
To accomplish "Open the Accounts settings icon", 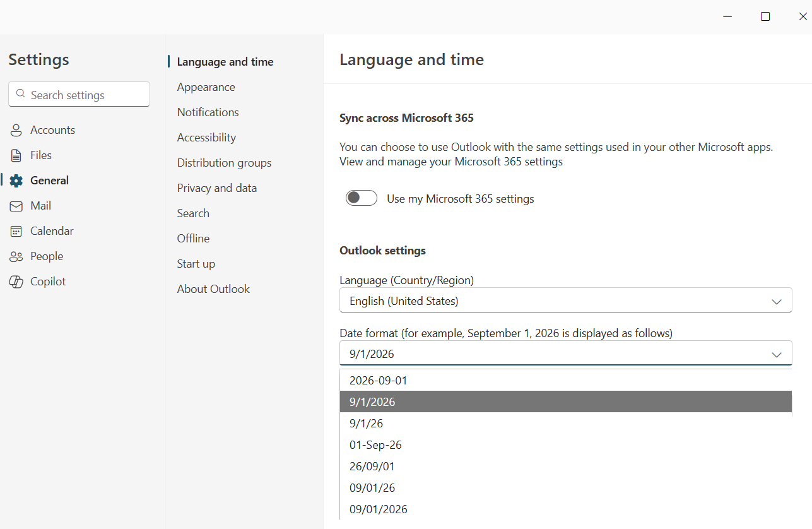I will coord(16,129).
